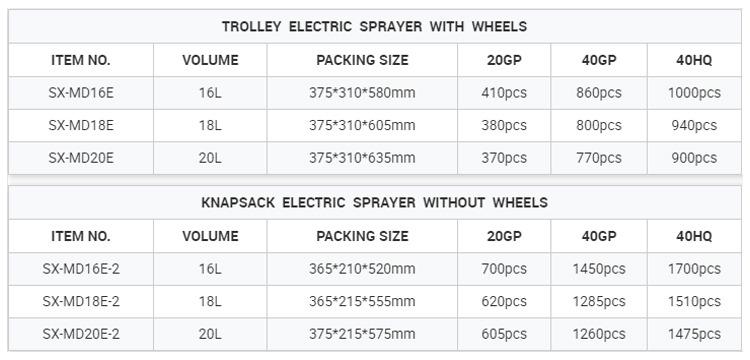The height and width of the screenshot is (360, 750).
Task: Click the 365*210*520mm packing size cell
Action: pyautogui.click(x=362, y=269)
